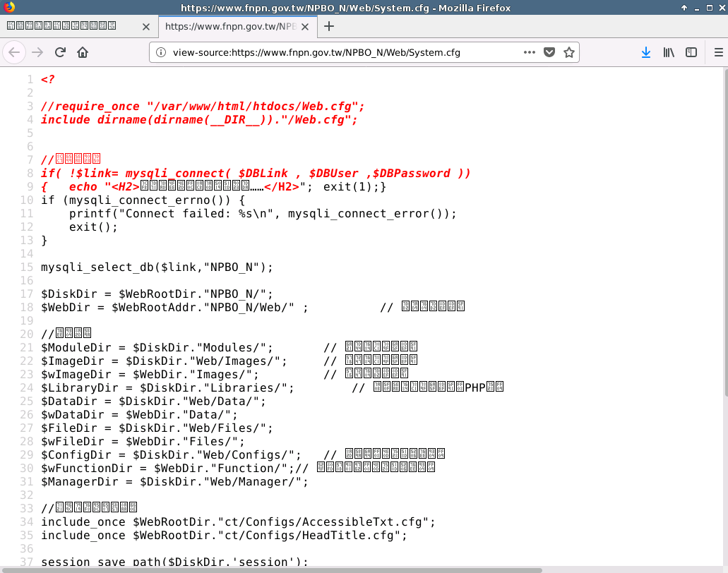Bookmark this page with the star
This screenshot has height=573, width=728.
point(569,52)
